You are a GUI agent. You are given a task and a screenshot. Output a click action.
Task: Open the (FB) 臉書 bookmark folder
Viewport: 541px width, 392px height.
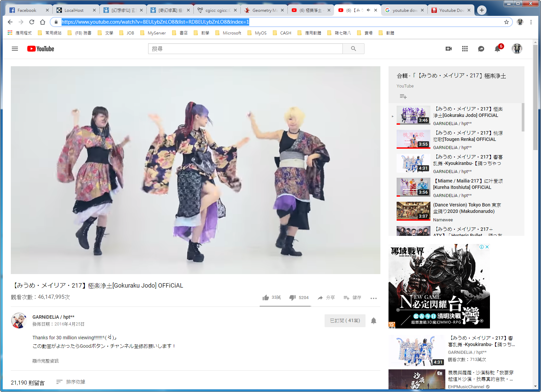coord(79,33)
